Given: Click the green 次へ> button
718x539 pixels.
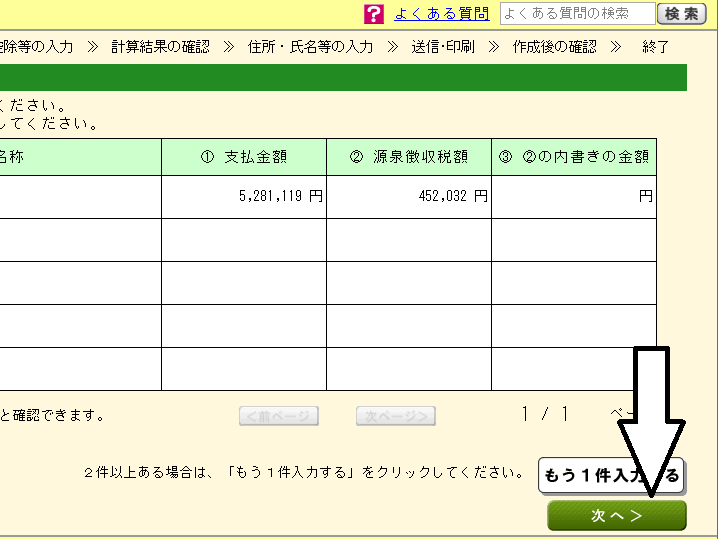Looking at the screenshot, I should coord(617,516).
